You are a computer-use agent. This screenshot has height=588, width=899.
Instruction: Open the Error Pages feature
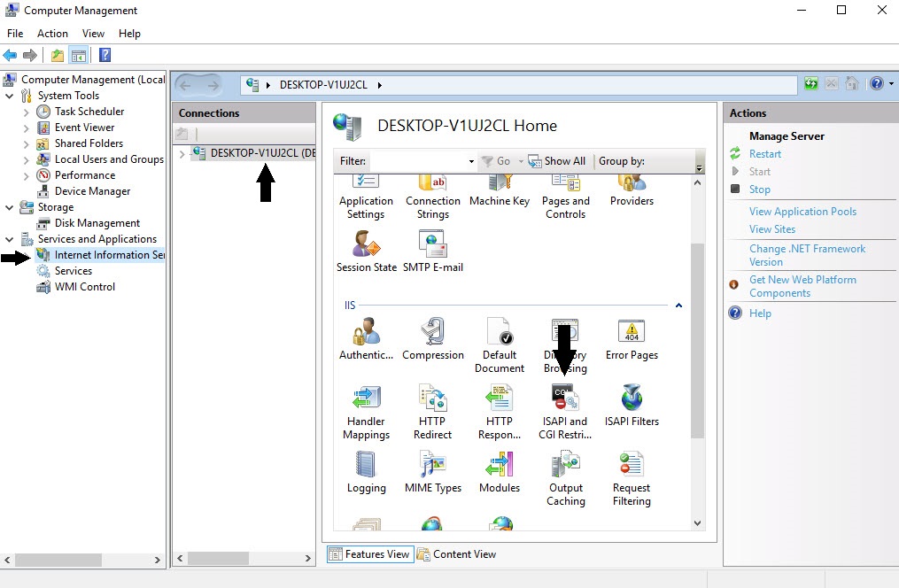coord(632,338)
